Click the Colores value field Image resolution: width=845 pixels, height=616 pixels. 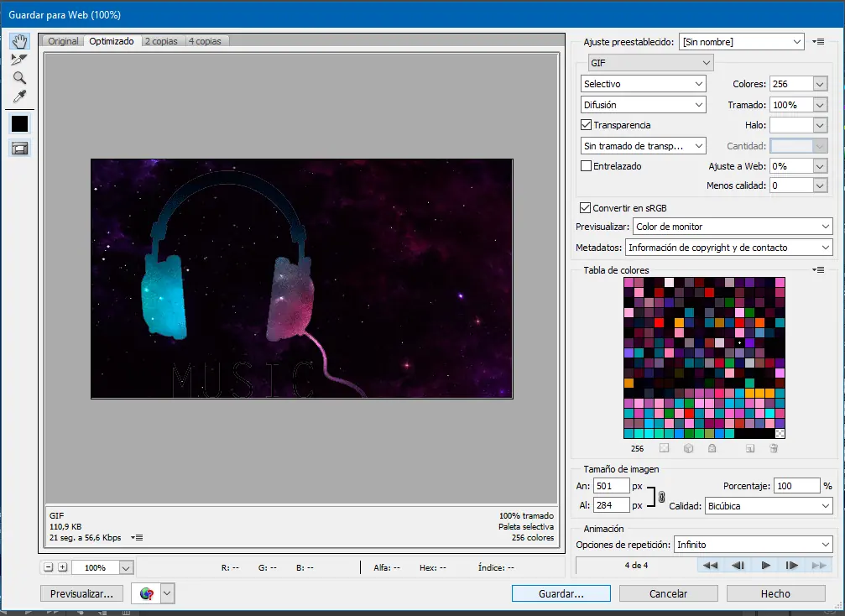point(791,84)
